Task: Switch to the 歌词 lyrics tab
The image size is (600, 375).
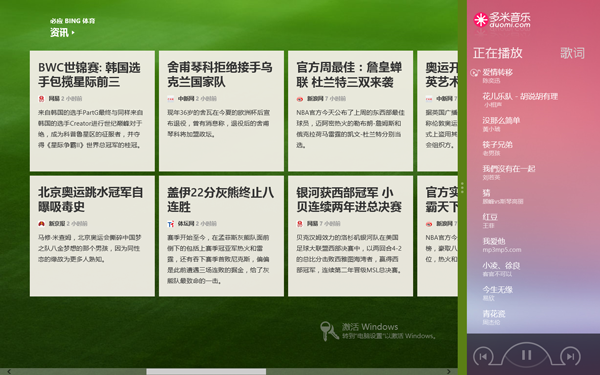Action: pos(572,53)
